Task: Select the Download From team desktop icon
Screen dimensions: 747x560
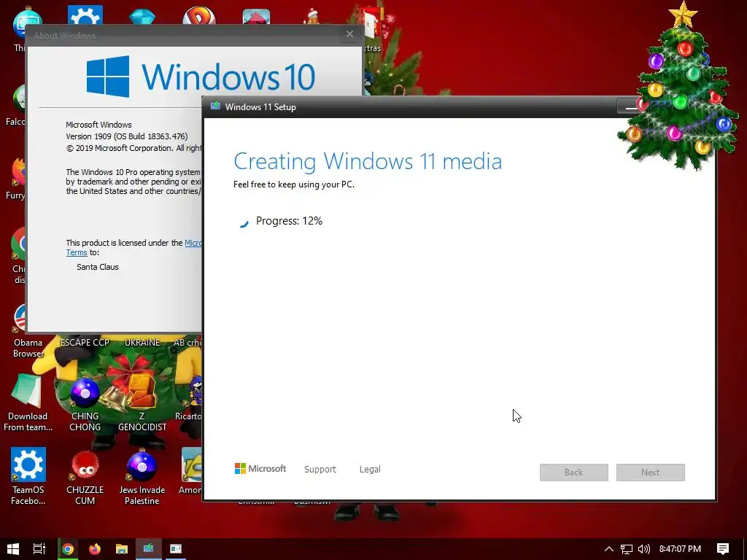Action: (28, 402)
